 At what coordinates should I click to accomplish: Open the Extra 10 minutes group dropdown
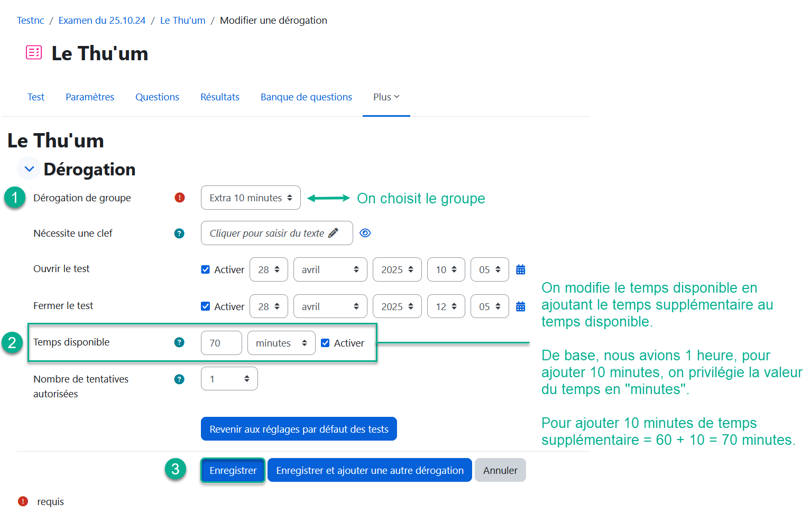coord(251,198)
